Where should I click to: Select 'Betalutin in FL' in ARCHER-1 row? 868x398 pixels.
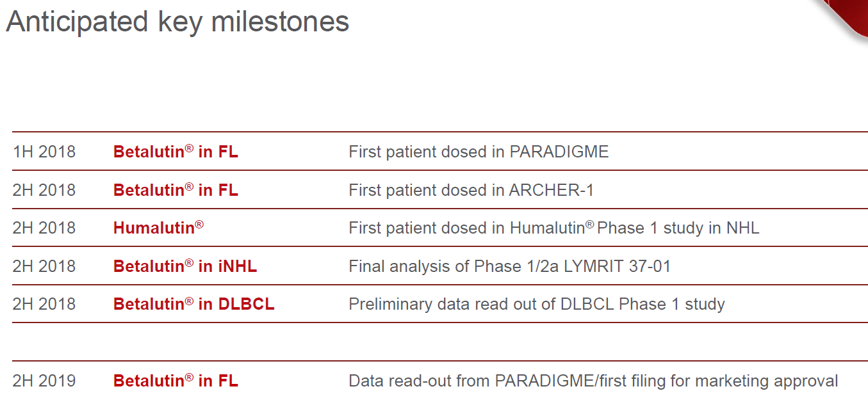coord(176,190)
